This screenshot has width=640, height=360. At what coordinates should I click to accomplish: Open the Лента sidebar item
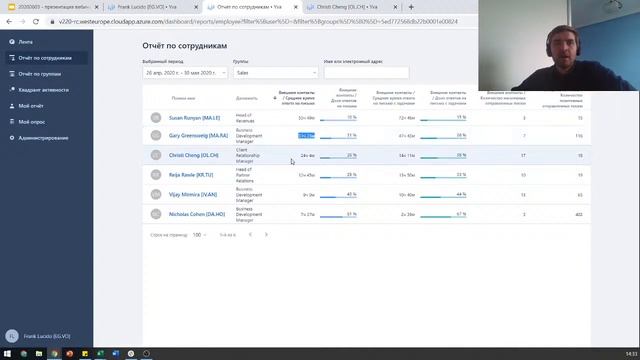click(x=25, y=42)
